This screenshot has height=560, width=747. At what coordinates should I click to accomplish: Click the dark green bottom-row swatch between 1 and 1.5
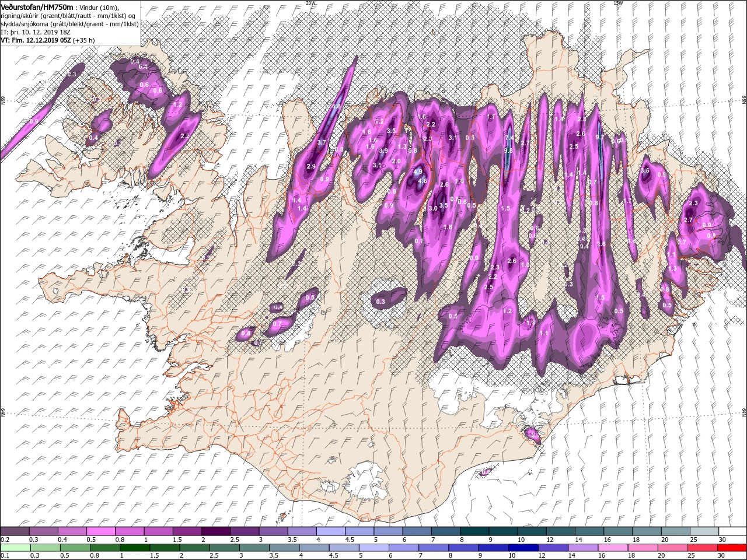(x=135, y=548)
